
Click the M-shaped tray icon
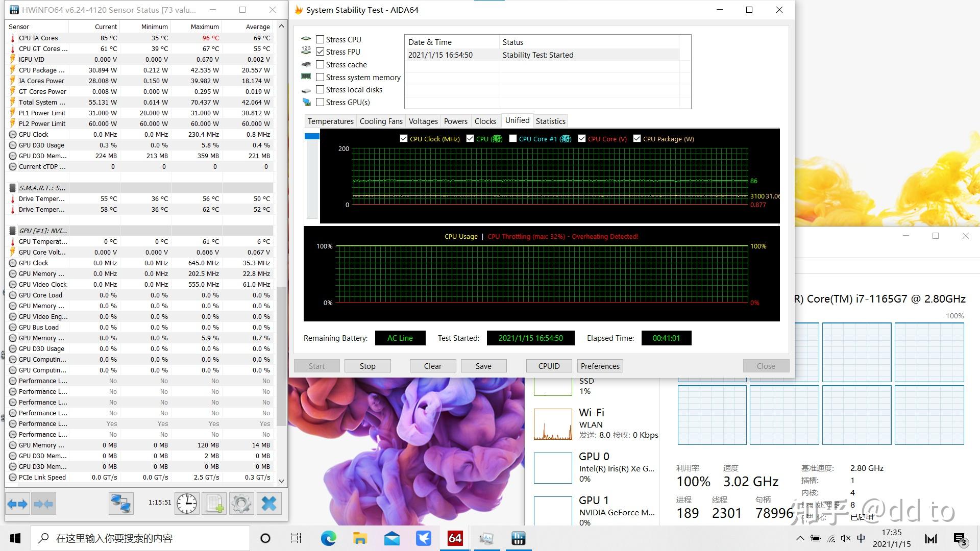(x=930, y=539)
